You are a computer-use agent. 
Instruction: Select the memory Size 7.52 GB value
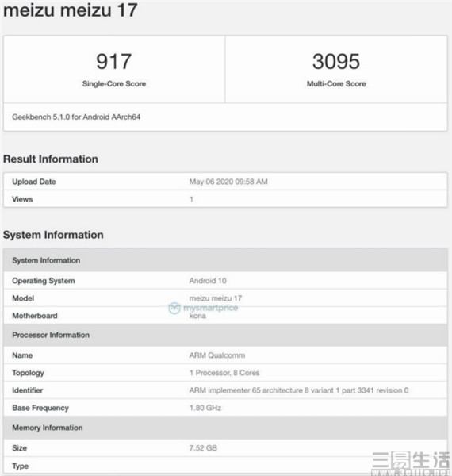click(x=203, y=447)
